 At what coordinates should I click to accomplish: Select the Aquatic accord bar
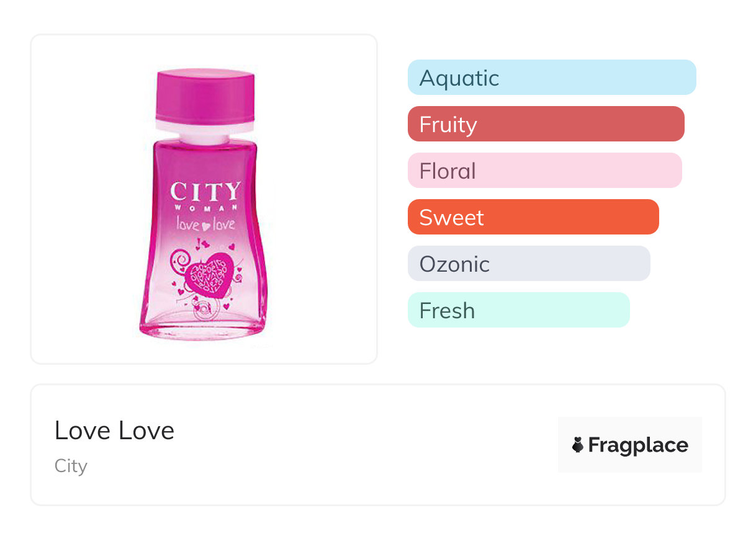click(552, 78)
